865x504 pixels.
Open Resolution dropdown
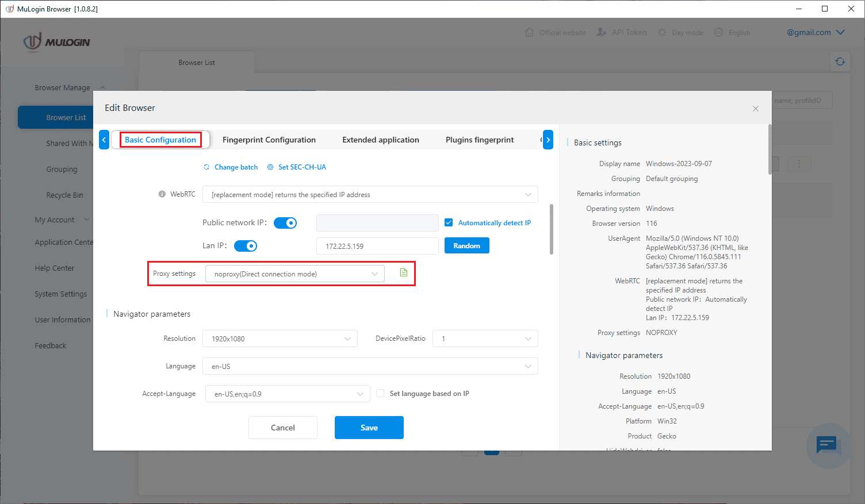click(280, 338)
